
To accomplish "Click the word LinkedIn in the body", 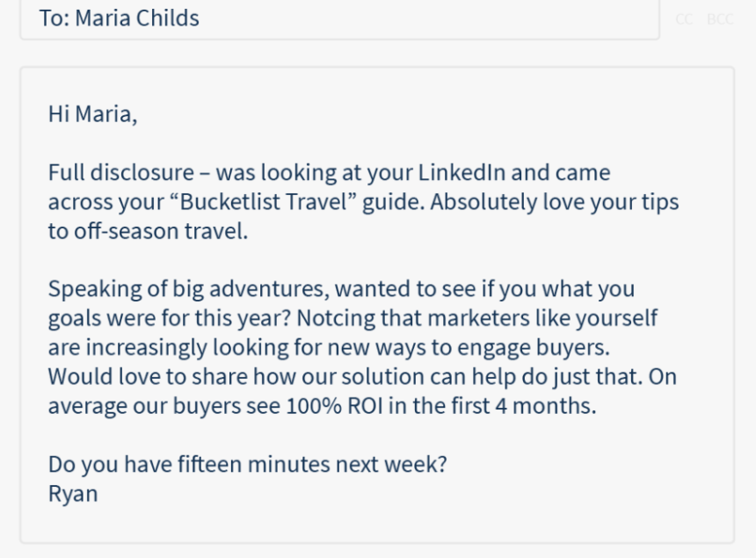I will pos(462,172).
